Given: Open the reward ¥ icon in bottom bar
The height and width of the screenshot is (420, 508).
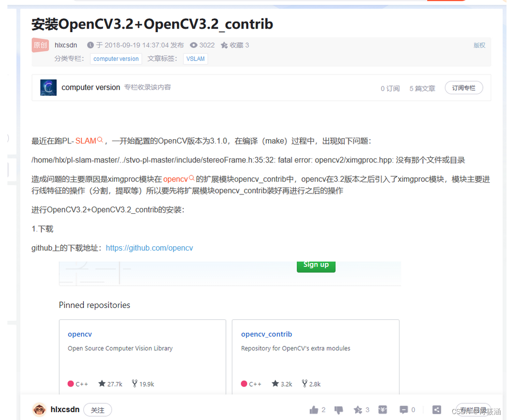Looking at the screenshot, I should (x=383, y=410).
